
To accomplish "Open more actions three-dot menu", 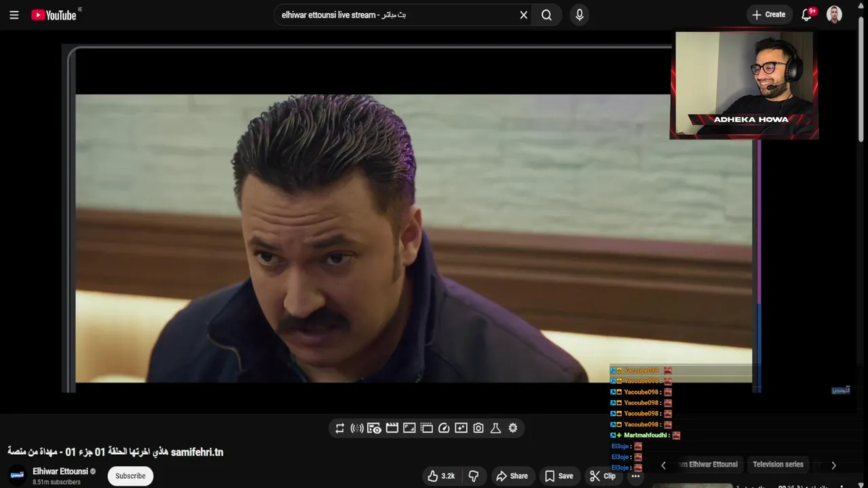I will 635,476.
